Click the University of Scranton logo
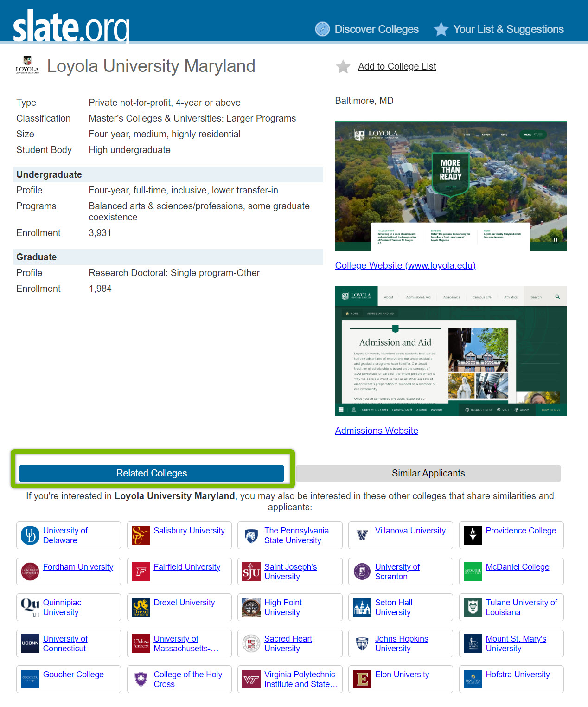Screen dimensions: 588x707 (362, 572)
